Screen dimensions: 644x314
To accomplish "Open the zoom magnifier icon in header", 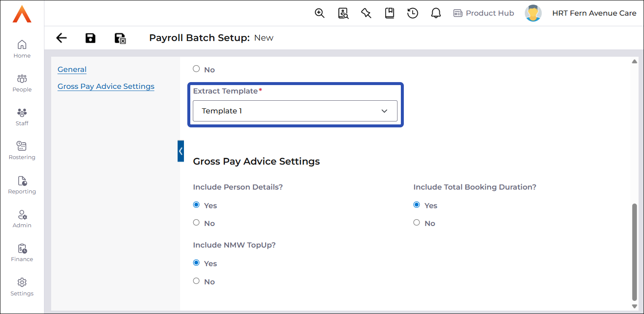I will [320, 13].
